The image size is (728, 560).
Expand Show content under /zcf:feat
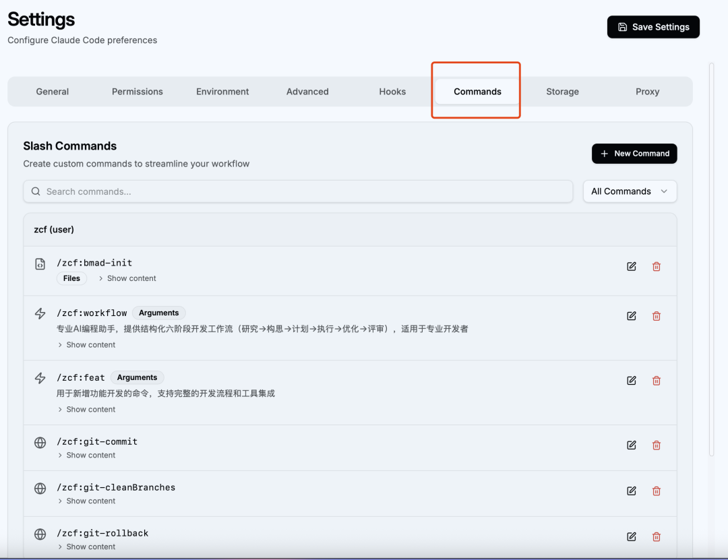point(86,409)
